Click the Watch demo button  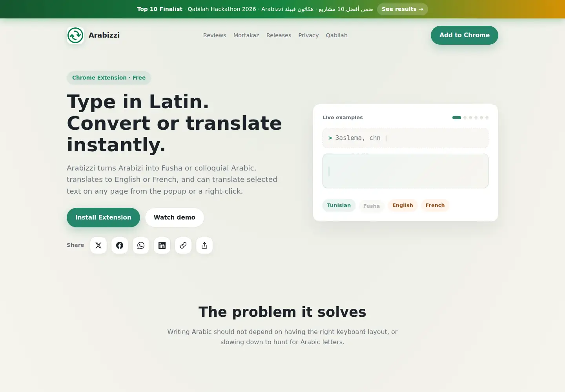coord(175,218)
